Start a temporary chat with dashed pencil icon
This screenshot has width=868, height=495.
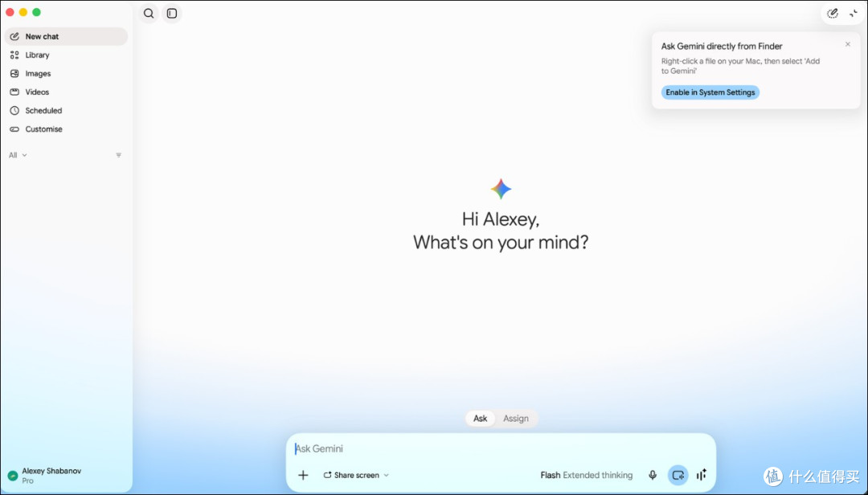(x=833, y=14)
